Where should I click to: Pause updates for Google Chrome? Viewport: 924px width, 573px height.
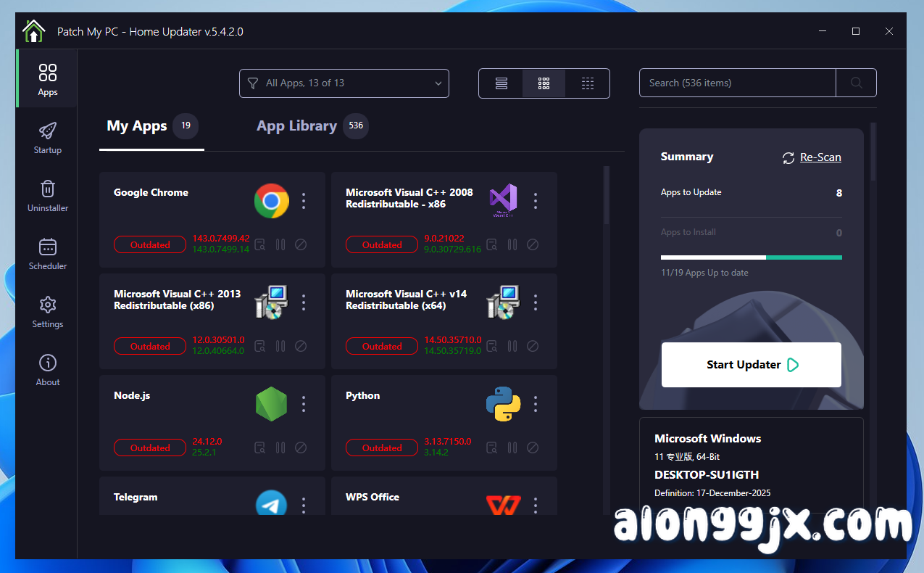click(280, 244)
